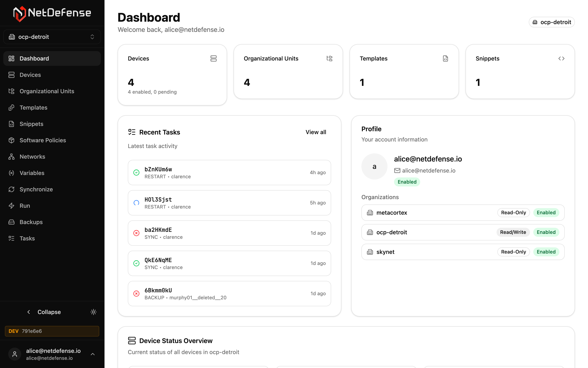Click the user avatar icon at bottom left
Image resolution: width=588 pixels, height=368 pixels.
[15, 354]
